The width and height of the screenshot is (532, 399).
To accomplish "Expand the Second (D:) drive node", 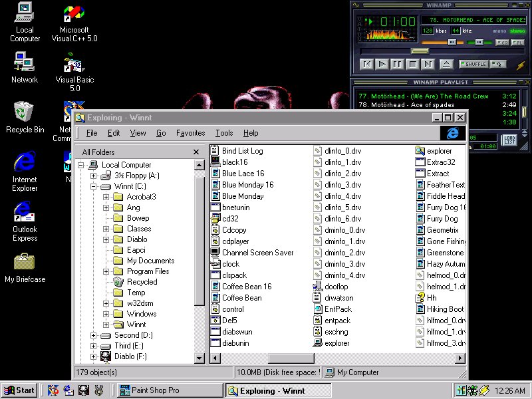I will click(x=93, y=335).
